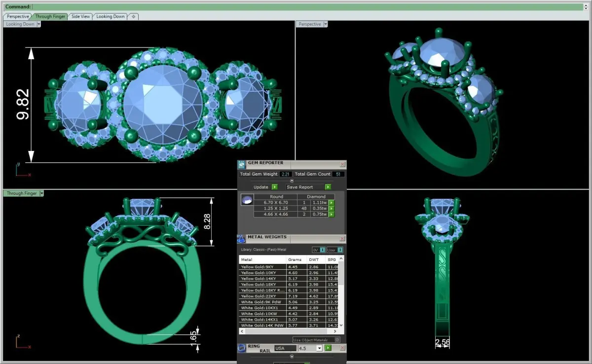Close the Metal Weights panel

click(342, 238)
